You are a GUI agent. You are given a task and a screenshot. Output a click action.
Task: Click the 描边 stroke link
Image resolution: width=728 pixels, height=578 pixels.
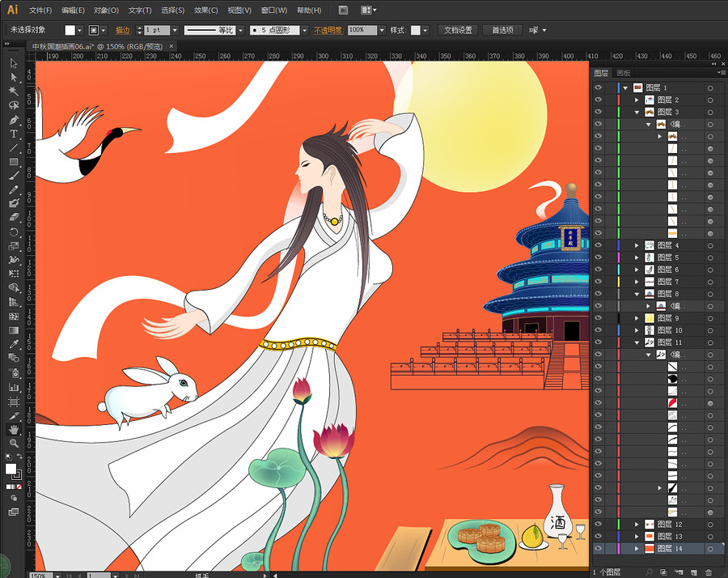point(123,30)
